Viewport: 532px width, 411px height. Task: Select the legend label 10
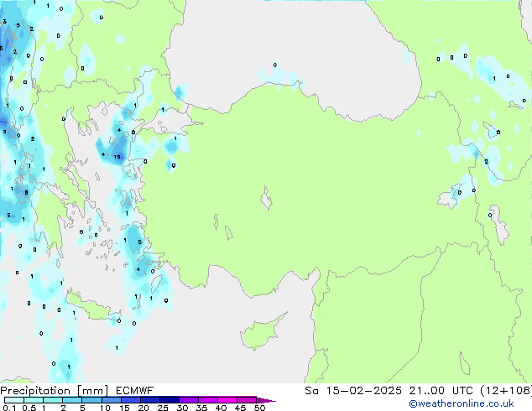pyautogui.click(x=105, y=408)
